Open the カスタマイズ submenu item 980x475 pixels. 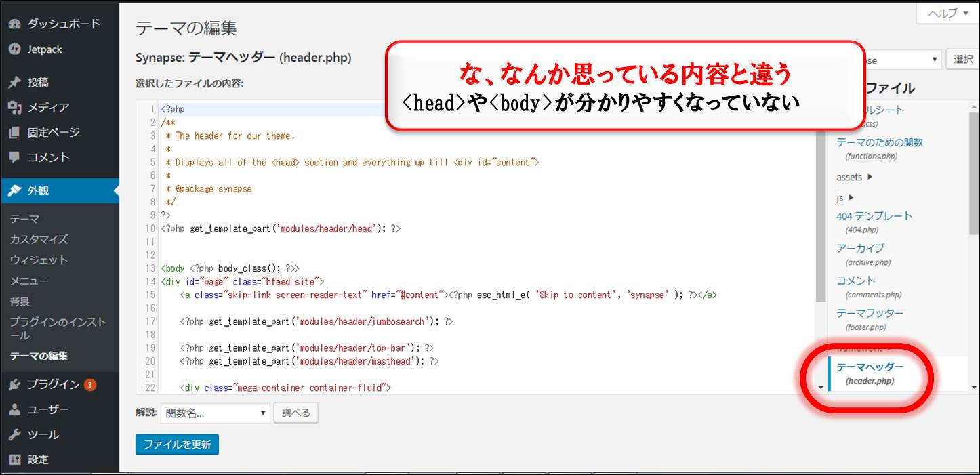[x=39, y=240]
